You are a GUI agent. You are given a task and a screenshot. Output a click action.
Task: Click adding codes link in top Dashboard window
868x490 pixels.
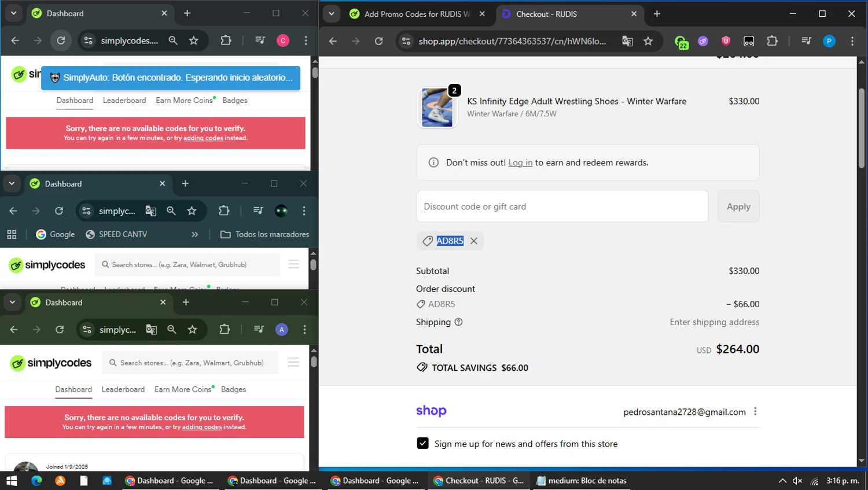coord(203,138)
